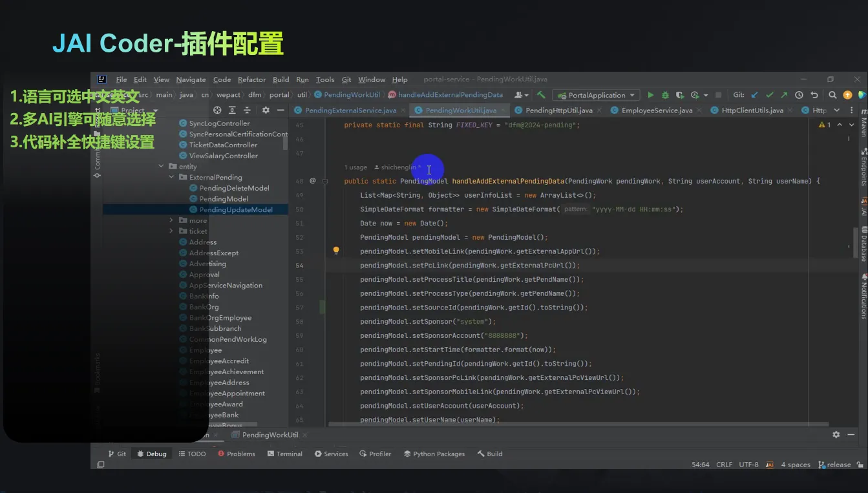This screenshot has width=868, height=493.
Task: Click the release Git branch widget
Action: 834,465
